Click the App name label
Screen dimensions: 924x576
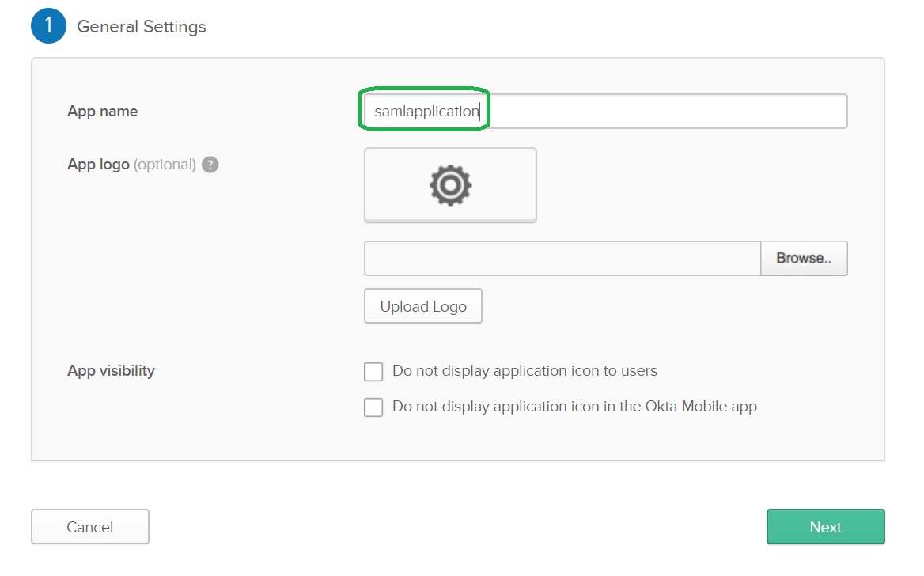(103, 112)
